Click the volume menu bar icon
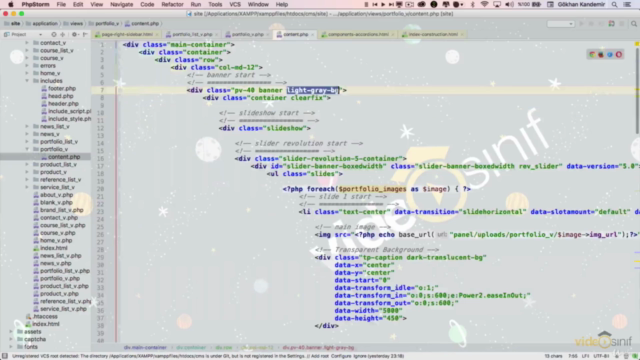 [509, 4]
